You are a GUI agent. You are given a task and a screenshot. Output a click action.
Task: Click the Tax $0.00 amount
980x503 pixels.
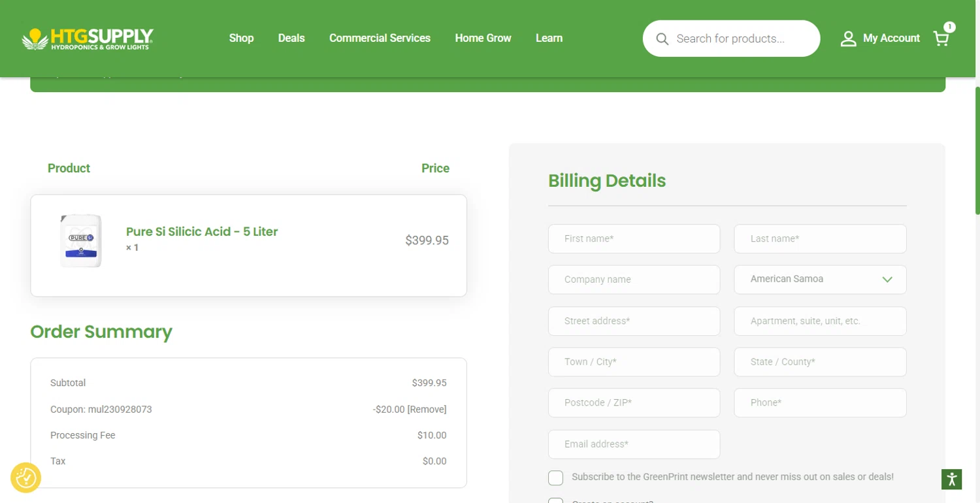[x=434, y=461]
